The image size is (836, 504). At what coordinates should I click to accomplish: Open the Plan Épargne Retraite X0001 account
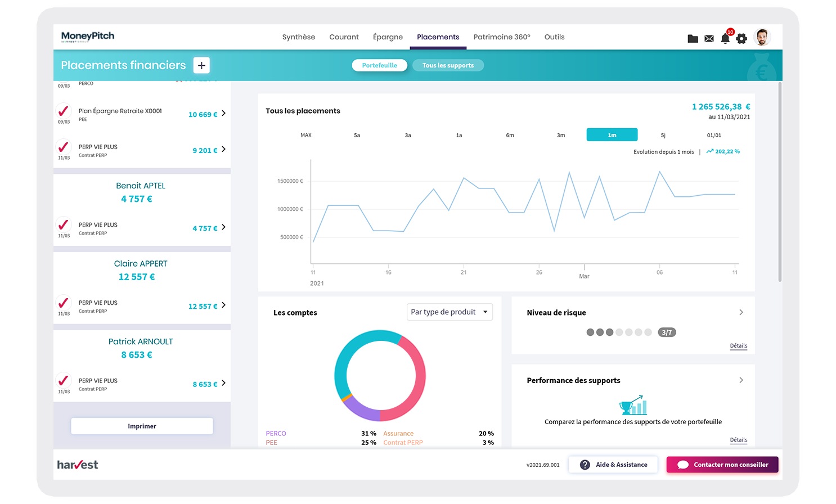coord(141,114)
